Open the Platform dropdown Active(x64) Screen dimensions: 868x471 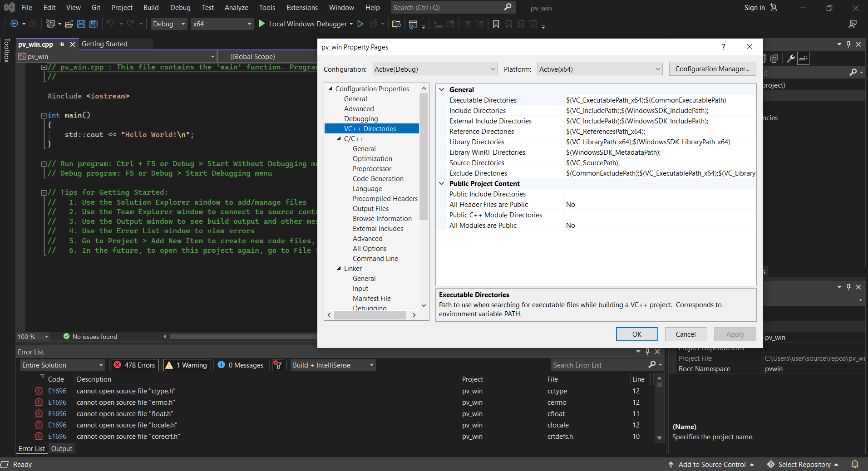tap(599, 69)
